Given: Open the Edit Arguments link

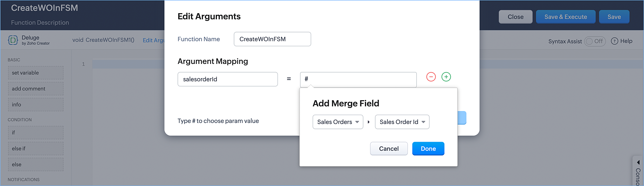Looking at the screenshot, I should [x=153, y=40].
